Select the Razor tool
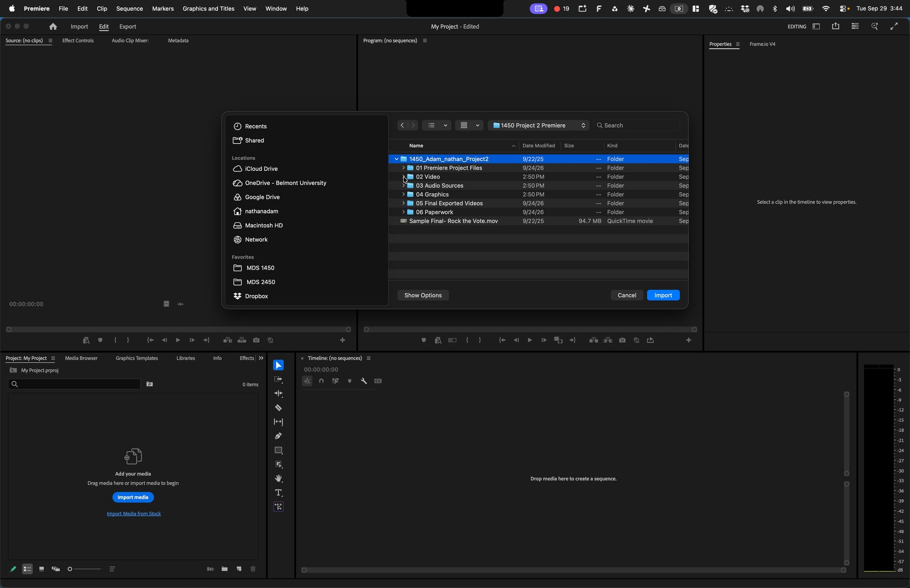This screenshot has width=910, height=588. tap(278, 408)
